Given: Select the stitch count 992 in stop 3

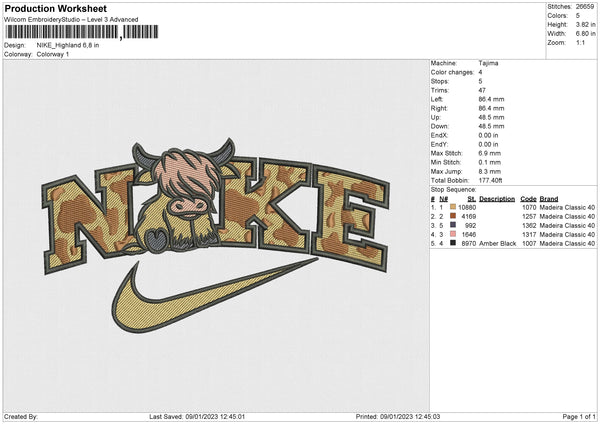Looking at the screenshot, I should tap(470, 225).
